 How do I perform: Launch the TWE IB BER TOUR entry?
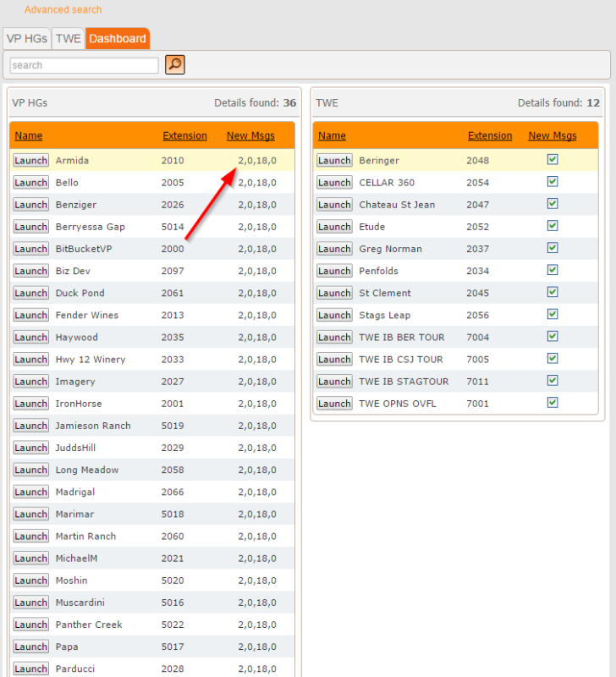click(334, 337)
